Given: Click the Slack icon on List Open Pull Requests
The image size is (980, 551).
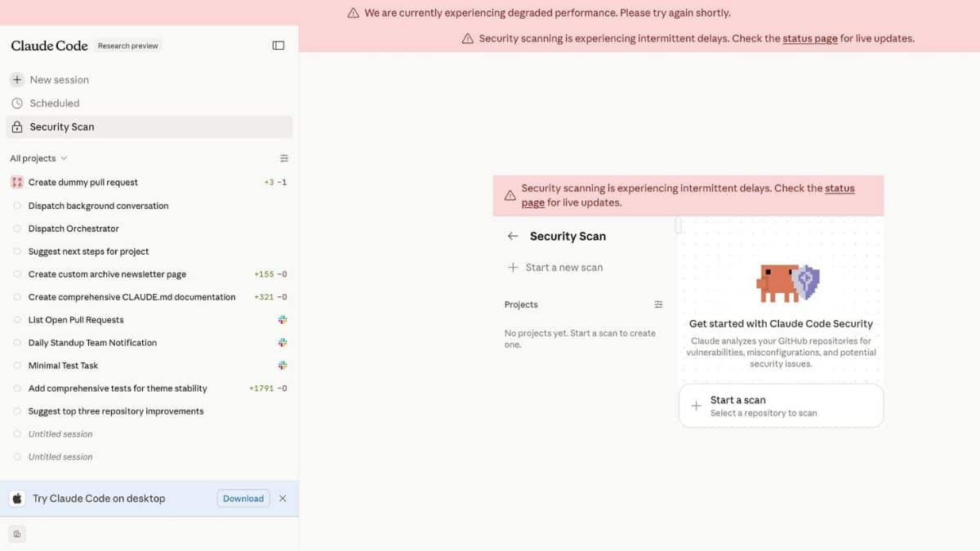Looking at the screenshot, I should point(283,320).
